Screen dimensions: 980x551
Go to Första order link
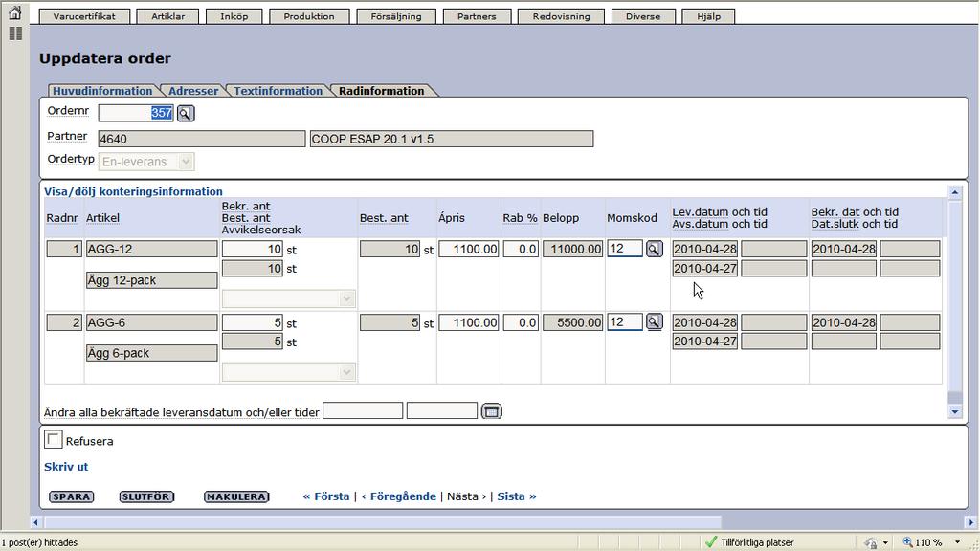pos(326,496)
